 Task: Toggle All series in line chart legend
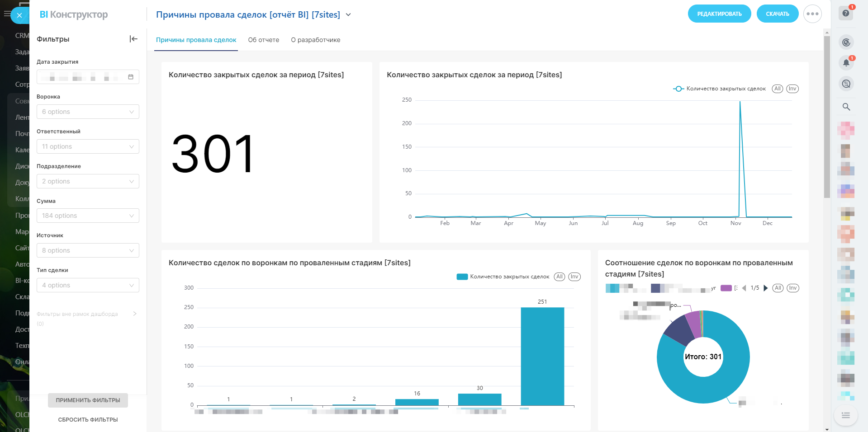tap(777, 89)
